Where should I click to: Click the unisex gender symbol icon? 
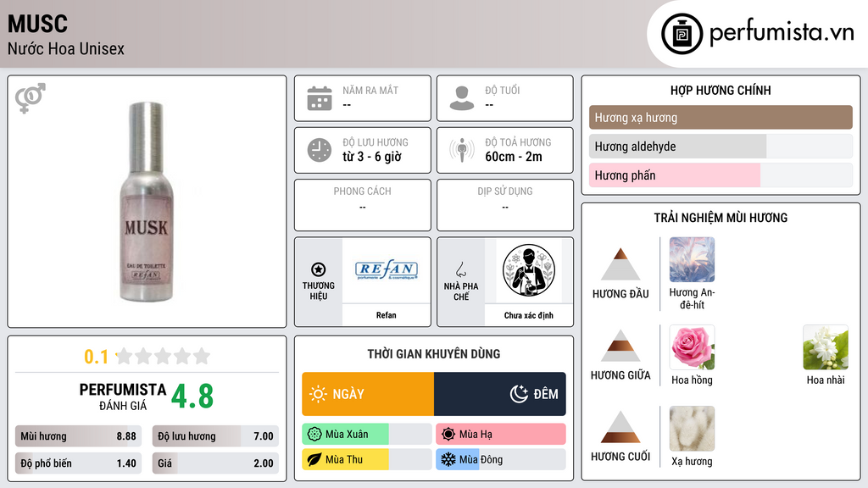(x=30, y=97)
